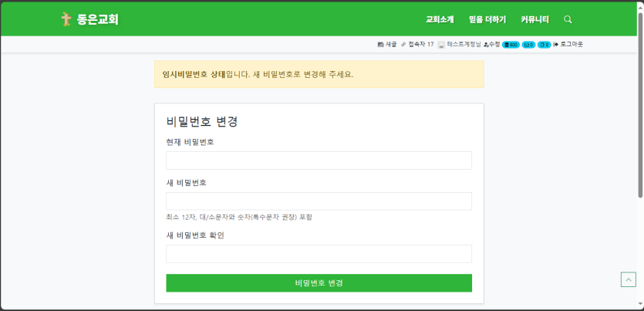This screenshot has height=311, width=644.
Task: Select the 새 비밀번호 확인 input field
Action: tap(319, 254)
